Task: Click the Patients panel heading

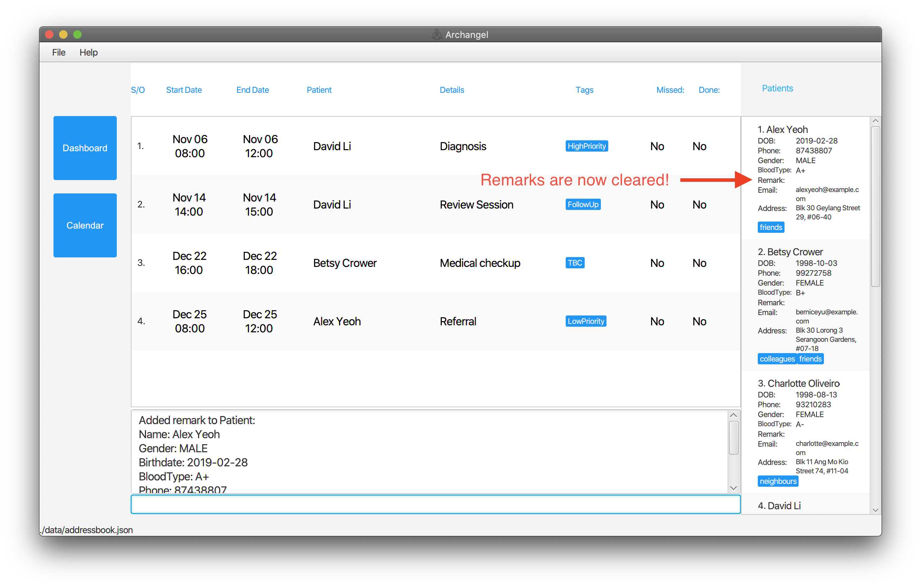Action: (x=777, y=88)
